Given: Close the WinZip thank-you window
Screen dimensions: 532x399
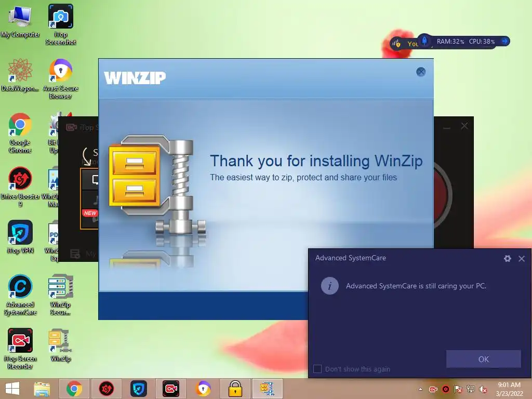Looking at the screenshot, I should pyautogui.click(x=421, y=72).
